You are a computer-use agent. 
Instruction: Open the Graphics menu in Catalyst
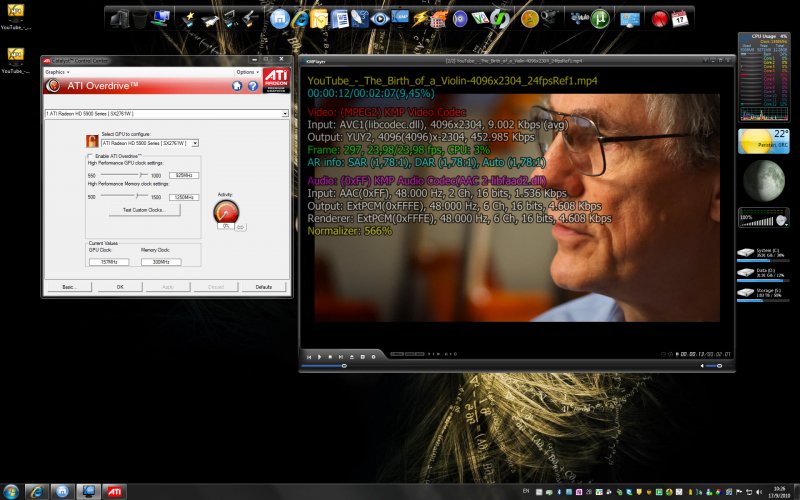57,72
